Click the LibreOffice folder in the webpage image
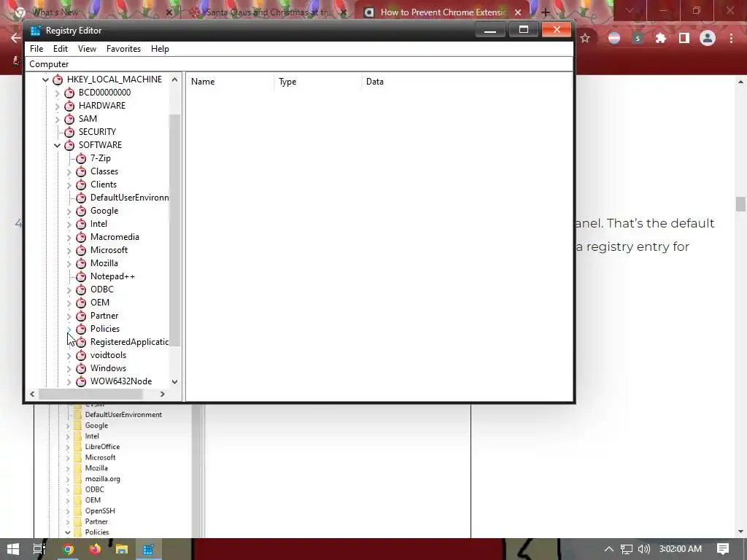This screenshot has height=560, width=747. click(x=102, y=447)
